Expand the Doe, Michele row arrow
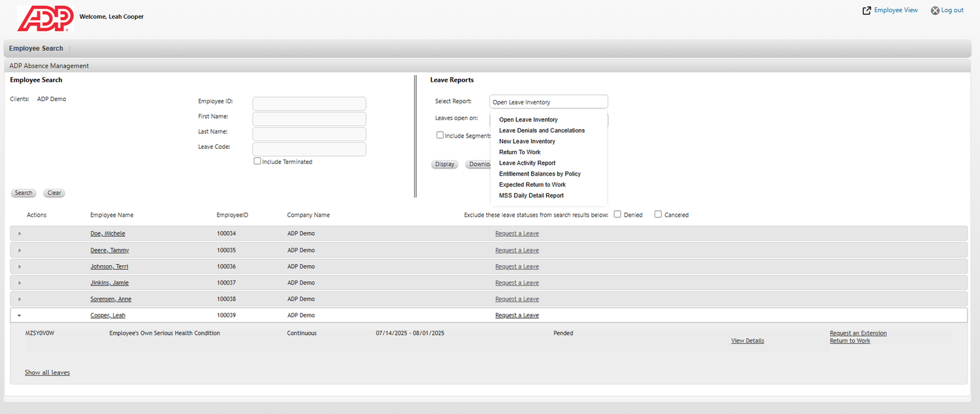 (20, 234)
